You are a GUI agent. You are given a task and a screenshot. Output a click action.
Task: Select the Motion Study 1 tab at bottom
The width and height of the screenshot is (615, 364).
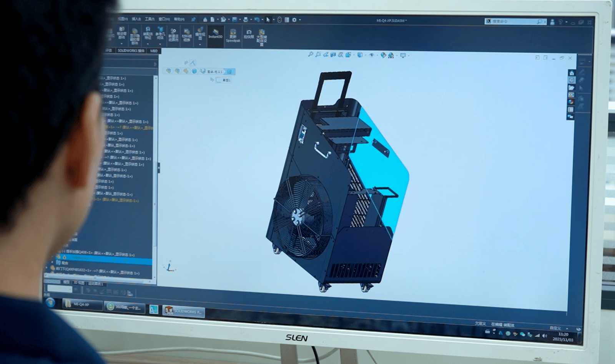coord(95,283)
